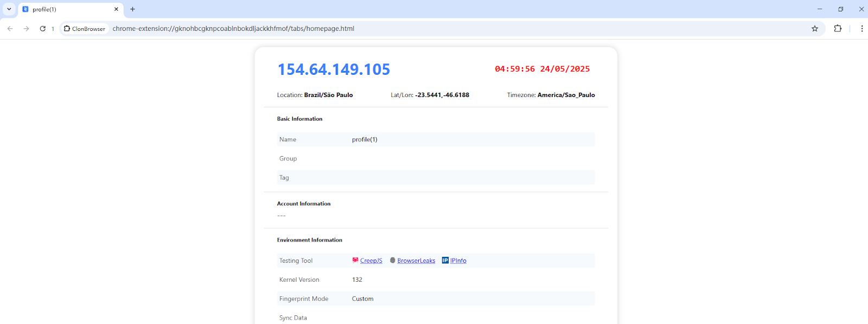868x324 pixels.
Task: Open the BrowserLeaks testing link
Action: coord(416,261)
